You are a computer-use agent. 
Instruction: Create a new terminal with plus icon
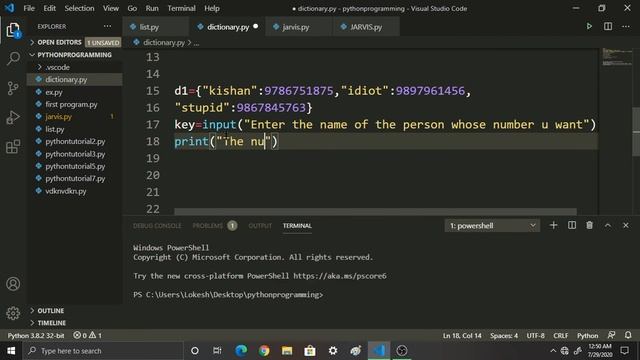pyautogui.click(x=553, y=225)
